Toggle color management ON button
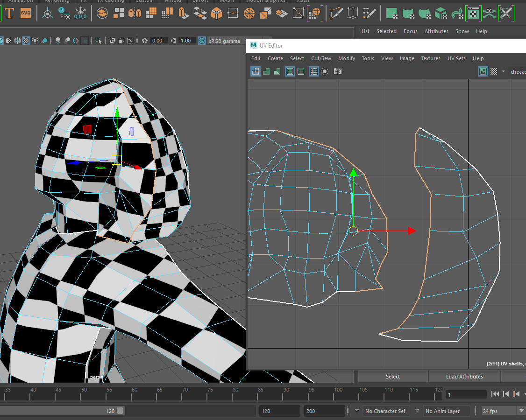The image size is (526, 420). click(202, 41)
